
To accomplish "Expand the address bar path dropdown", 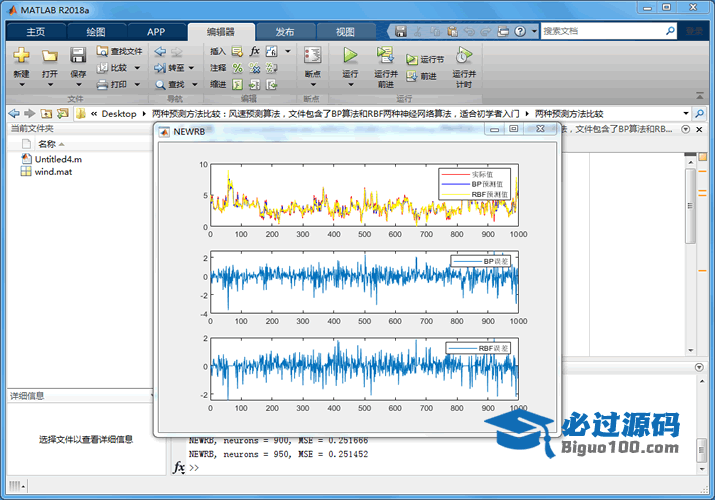I will coord(686,113).
